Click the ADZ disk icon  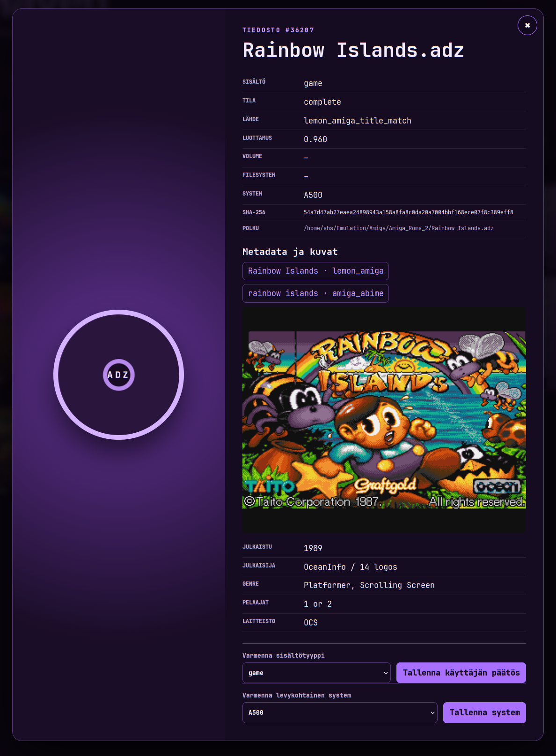pos(119,375)
